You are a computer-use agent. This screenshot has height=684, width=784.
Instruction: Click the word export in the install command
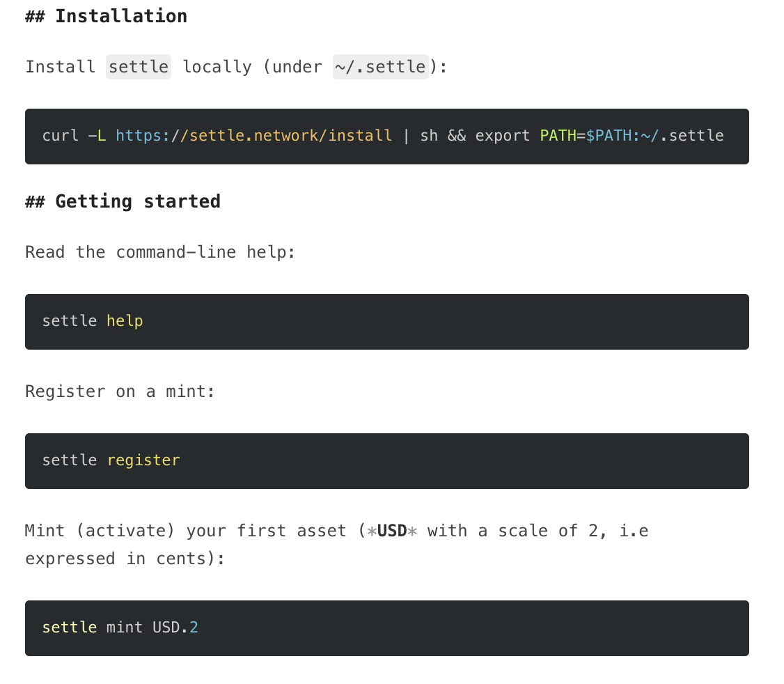click(x=503, y=135)
